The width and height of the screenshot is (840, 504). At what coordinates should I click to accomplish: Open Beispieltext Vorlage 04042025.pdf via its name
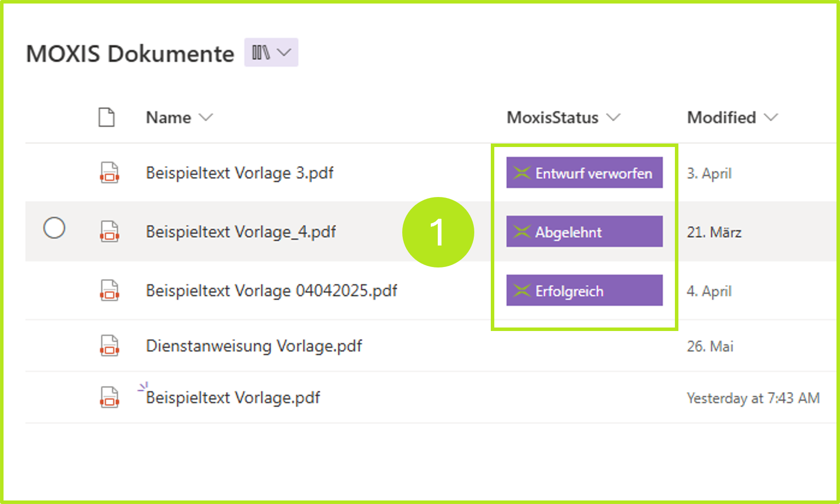pyautogui.click(x=272, y=290)
